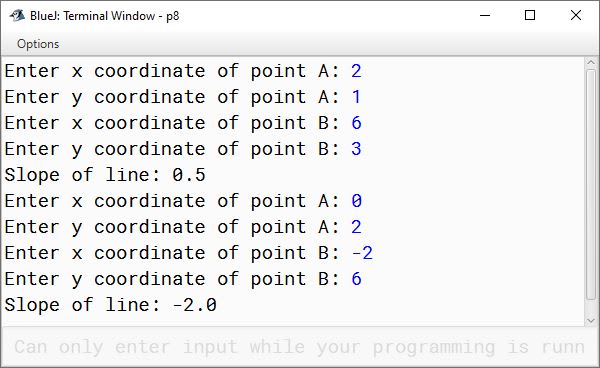Click the blue input value 3

[356, 149]
